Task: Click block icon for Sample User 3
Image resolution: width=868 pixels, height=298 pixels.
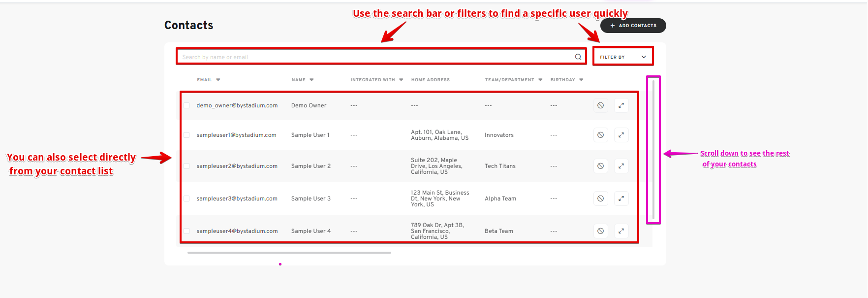Action: click(x=600, y=199)
